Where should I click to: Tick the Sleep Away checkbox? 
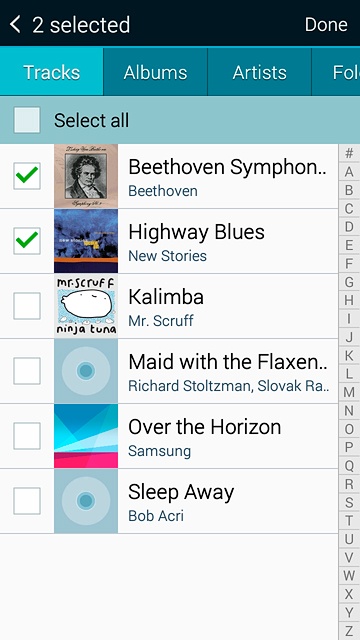tap(27, 501)
